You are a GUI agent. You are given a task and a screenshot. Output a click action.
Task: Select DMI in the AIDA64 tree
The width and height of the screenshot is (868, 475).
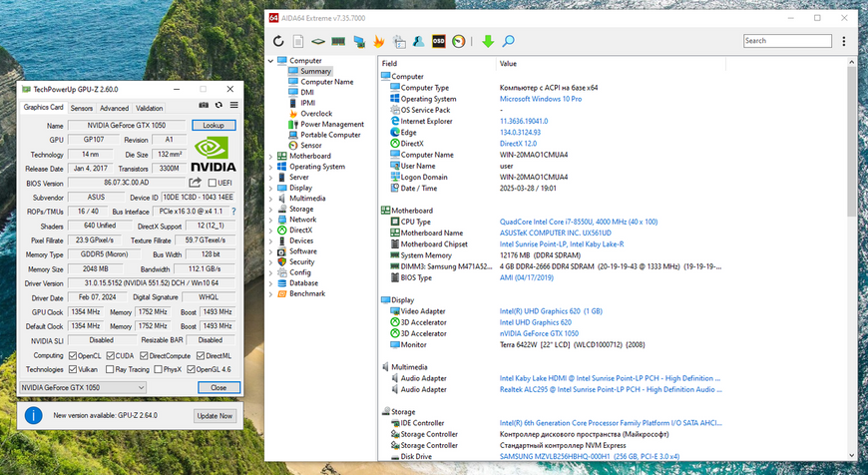tap(307, 93)
